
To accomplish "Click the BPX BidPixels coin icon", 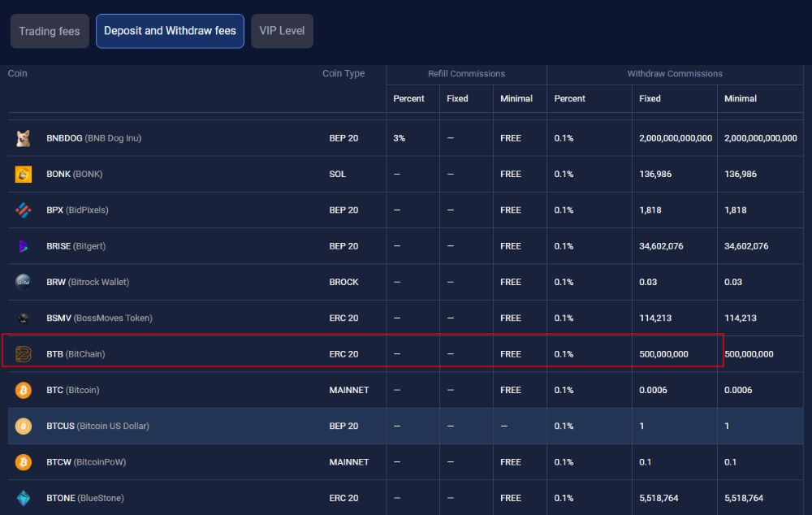I will coord(24,210).
